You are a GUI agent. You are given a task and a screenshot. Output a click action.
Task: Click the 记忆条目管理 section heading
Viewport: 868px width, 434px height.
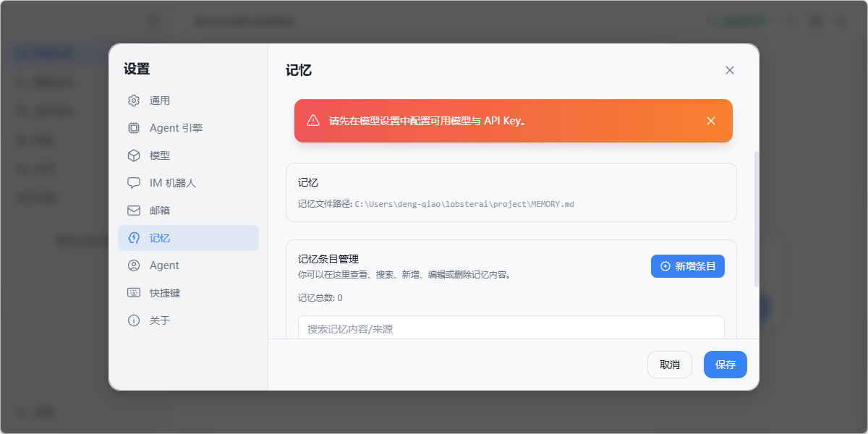coord(328,259)
